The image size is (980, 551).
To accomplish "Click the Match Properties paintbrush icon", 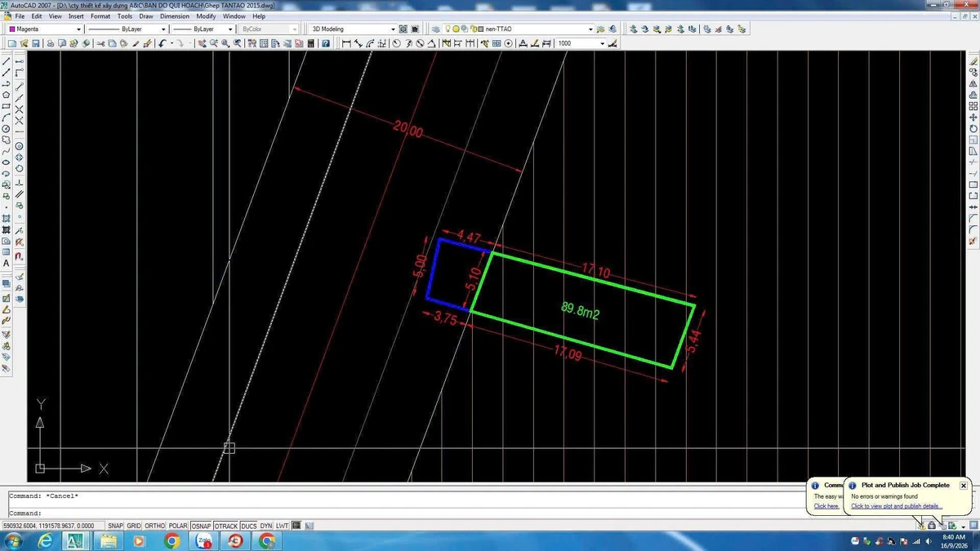I will [136, 43].
